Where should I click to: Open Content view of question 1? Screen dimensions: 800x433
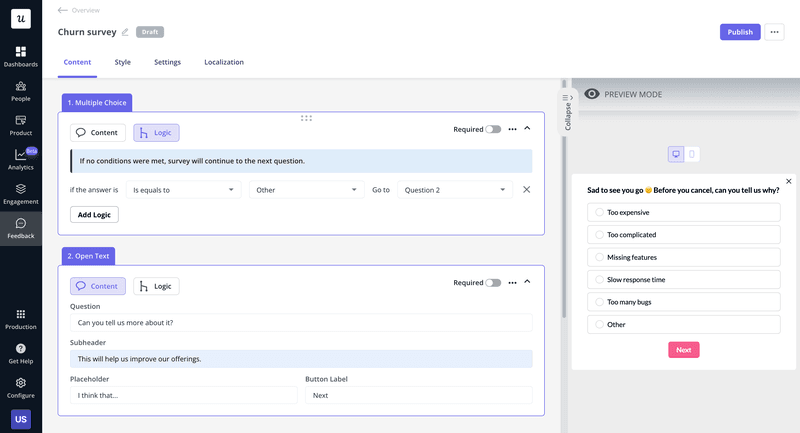(x=97, y=133)
